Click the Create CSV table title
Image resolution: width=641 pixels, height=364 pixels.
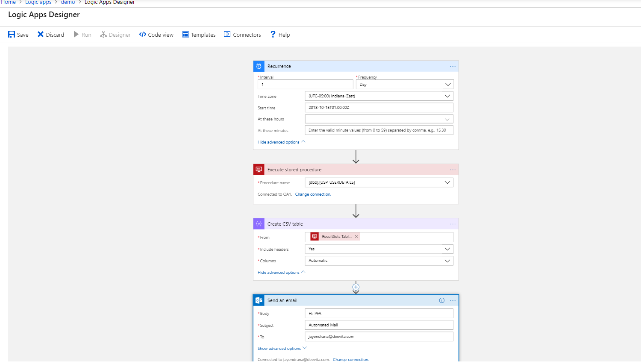click(285, 224)
